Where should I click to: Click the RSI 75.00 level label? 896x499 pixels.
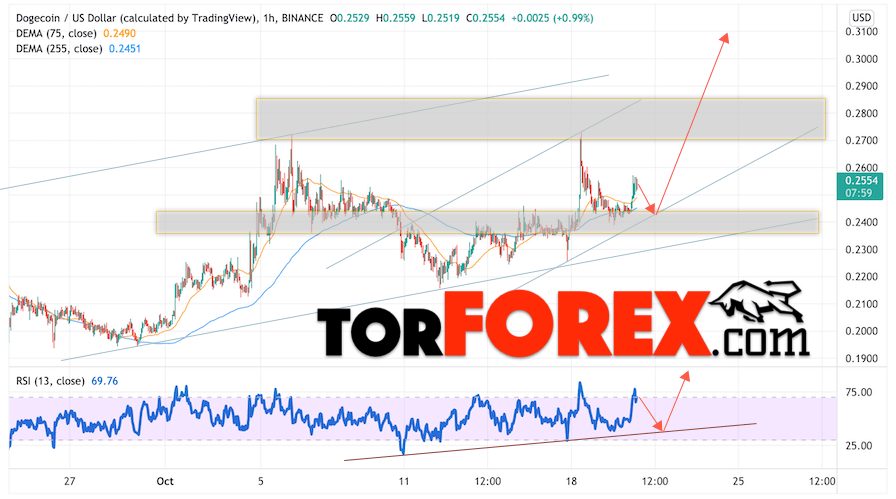coord(859,393)
